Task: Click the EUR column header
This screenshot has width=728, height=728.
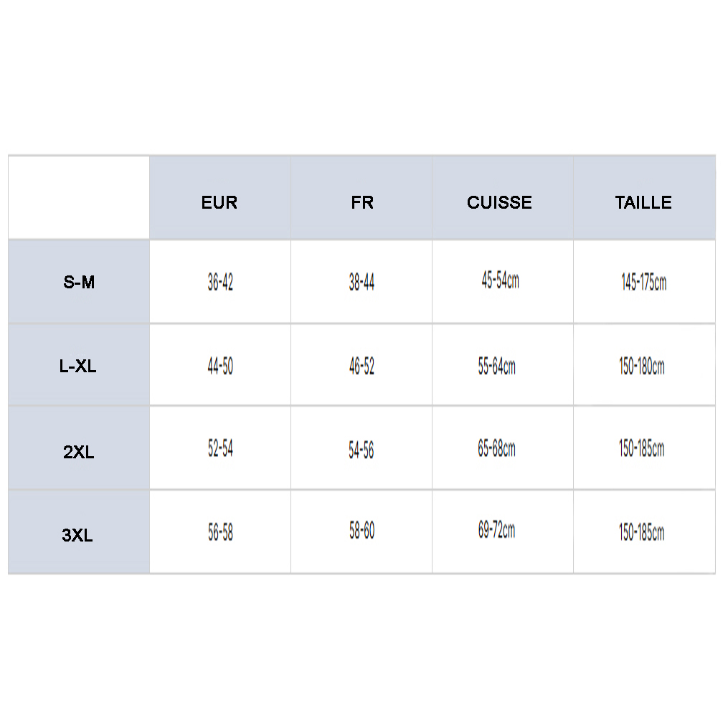Action: point(219,203)
